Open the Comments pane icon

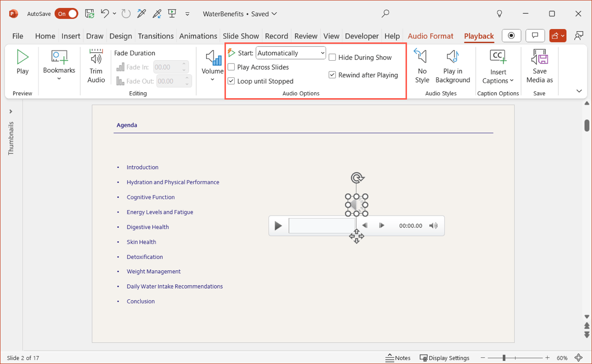[534, 36]
